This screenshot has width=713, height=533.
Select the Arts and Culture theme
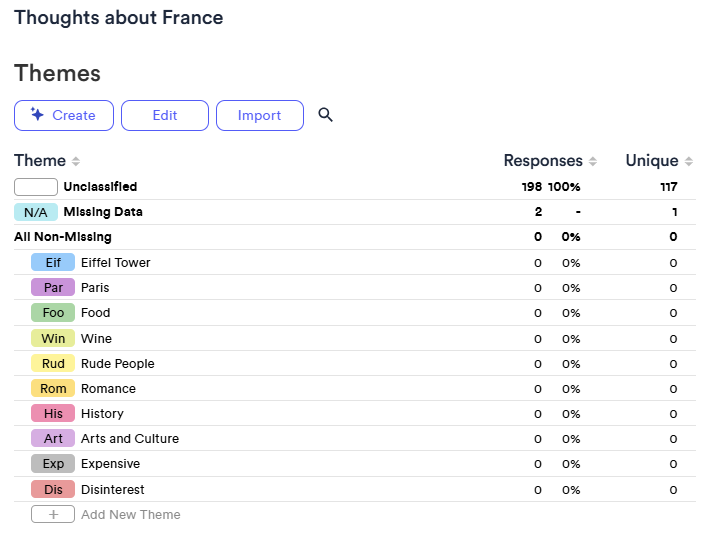[130, 438]
